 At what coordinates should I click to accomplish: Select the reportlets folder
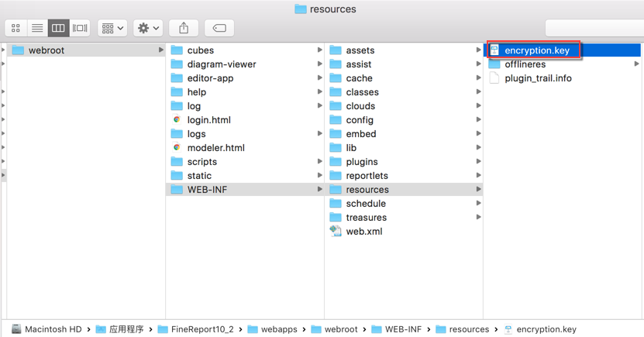(404, 176)
